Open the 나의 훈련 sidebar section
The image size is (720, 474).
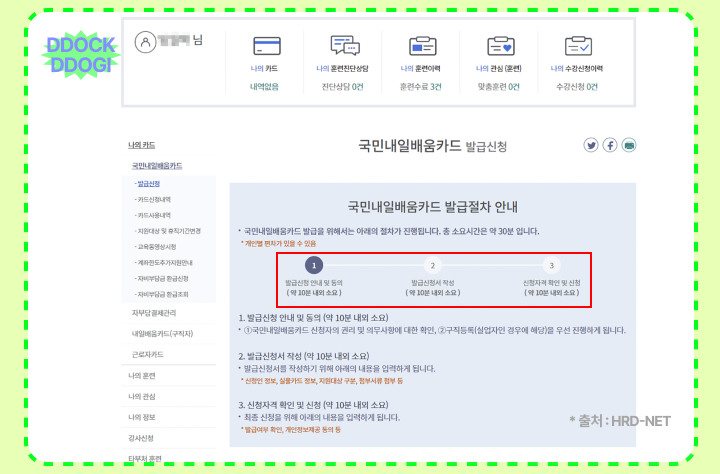[x=141, y=376]
